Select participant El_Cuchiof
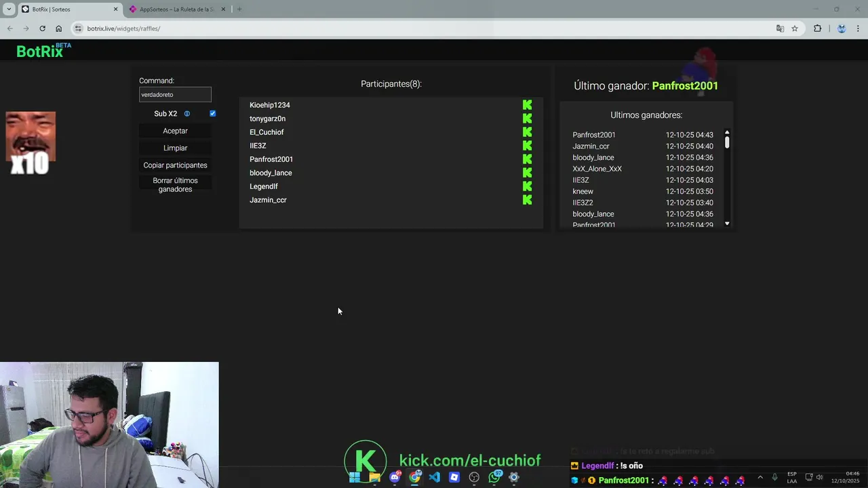Viewport: 868px width, 488px height. [x=267, y=132]
